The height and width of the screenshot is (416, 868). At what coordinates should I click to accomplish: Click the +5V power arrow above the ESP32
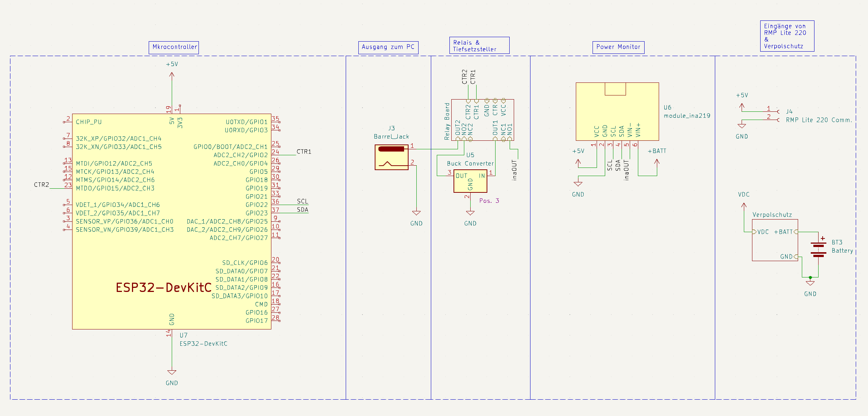click(x=172, y=75)
